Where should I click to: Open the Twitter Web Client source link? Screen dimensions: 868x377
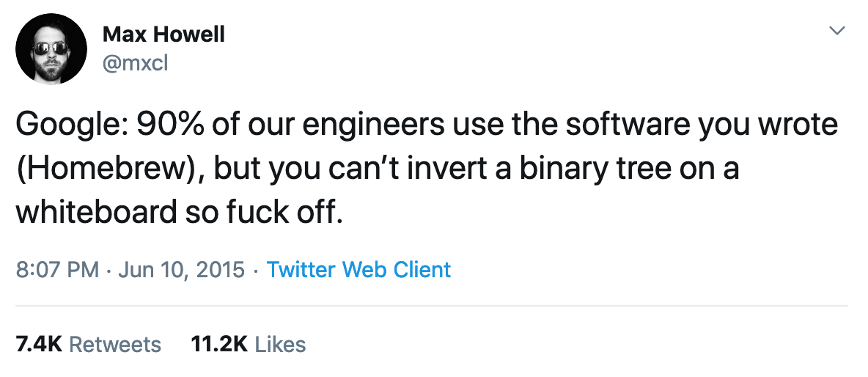click(x=358, y=270)
